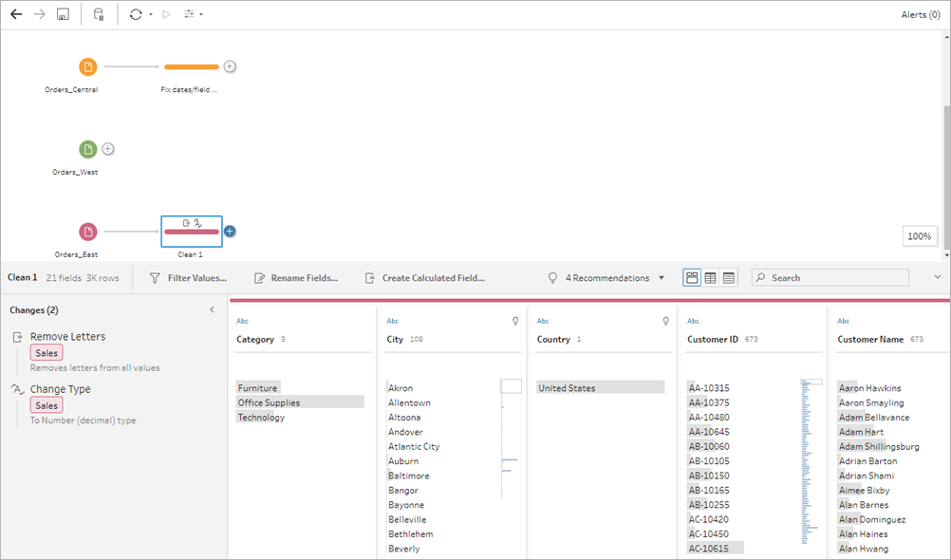Select the Baltimore city value
This screenshot has width=951, height=560.
coord(409,476)
